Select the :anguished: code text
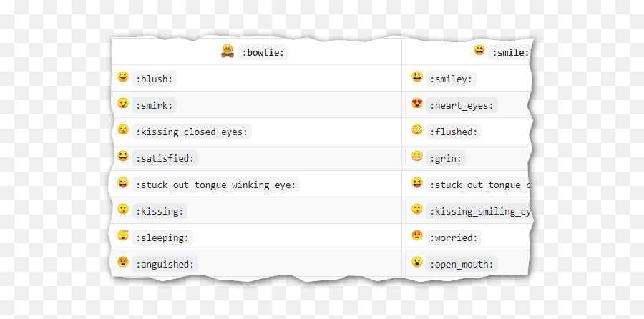The height and width of the screenshot is (319, 644). [x=165, y=264]
